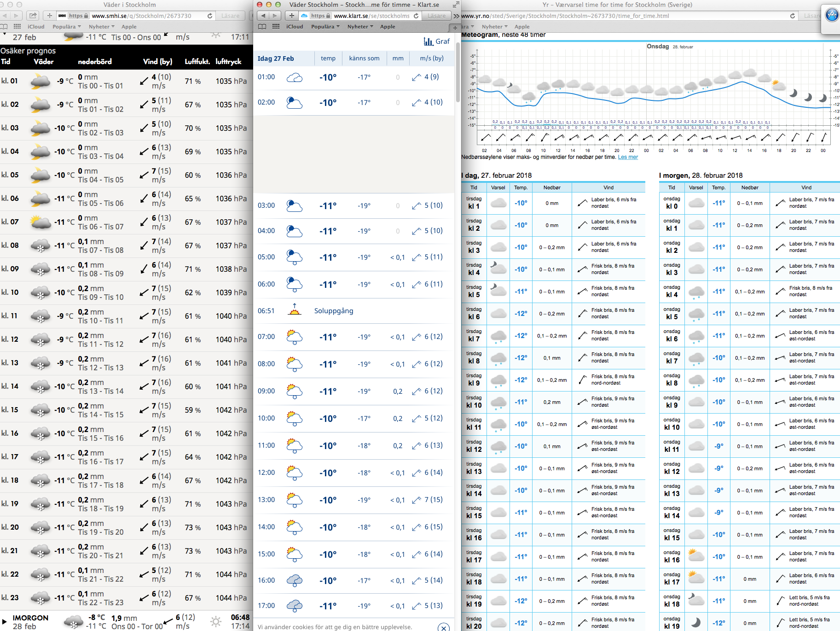The height and width of the screenshot is (631, 840).
Task: Click 'tirsdag kl 12' cell on yr.no
Action: click(x=474, y=446)
